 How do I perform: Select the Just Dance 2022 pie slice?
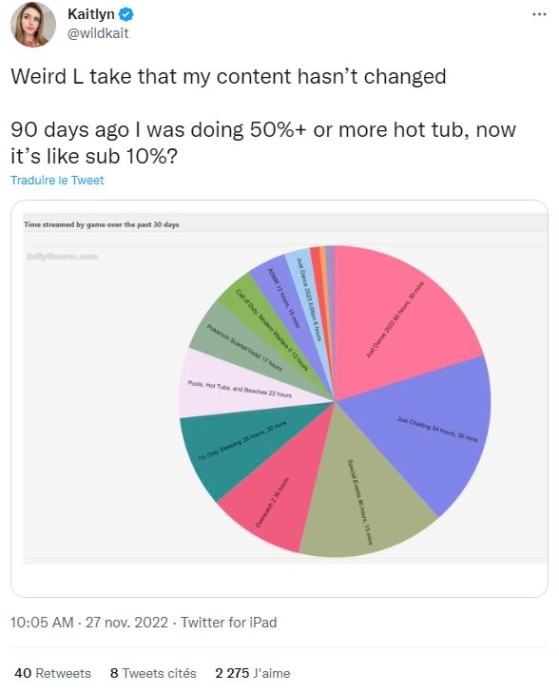point(397,318)
